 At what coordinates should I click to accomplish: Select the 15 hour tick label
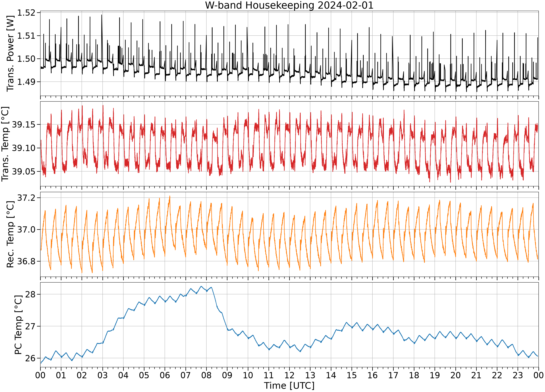(x=352, y=375)
